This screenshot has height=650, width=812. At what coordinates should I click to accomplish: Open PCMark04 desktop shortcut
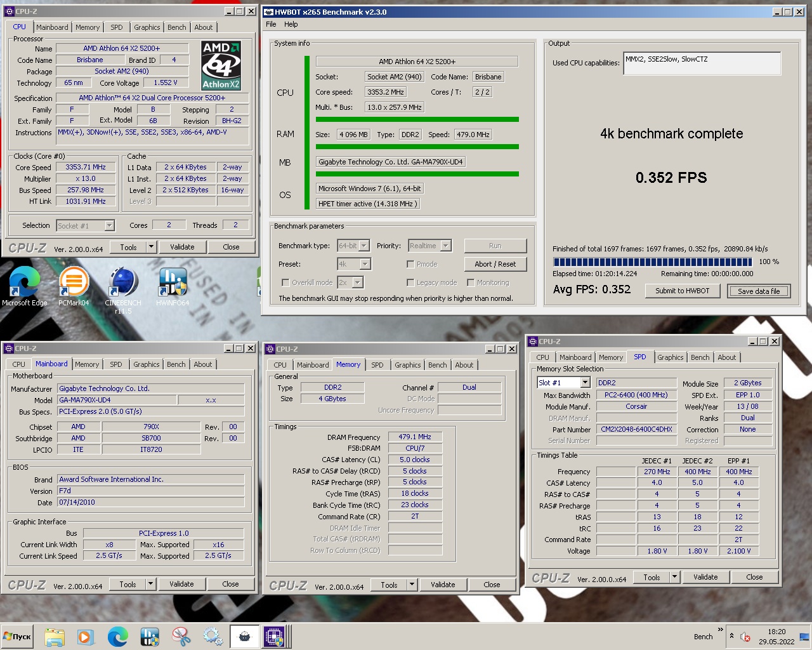point(74,287)
